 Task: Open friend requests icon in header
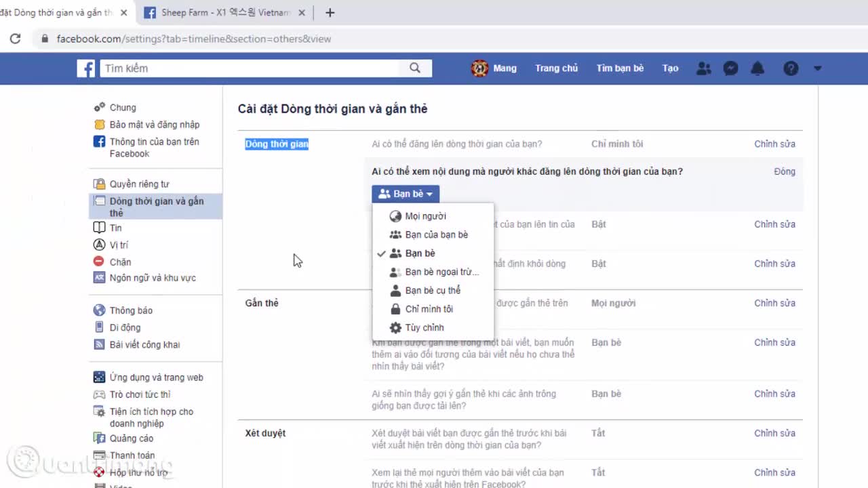(x=704, y=68)
